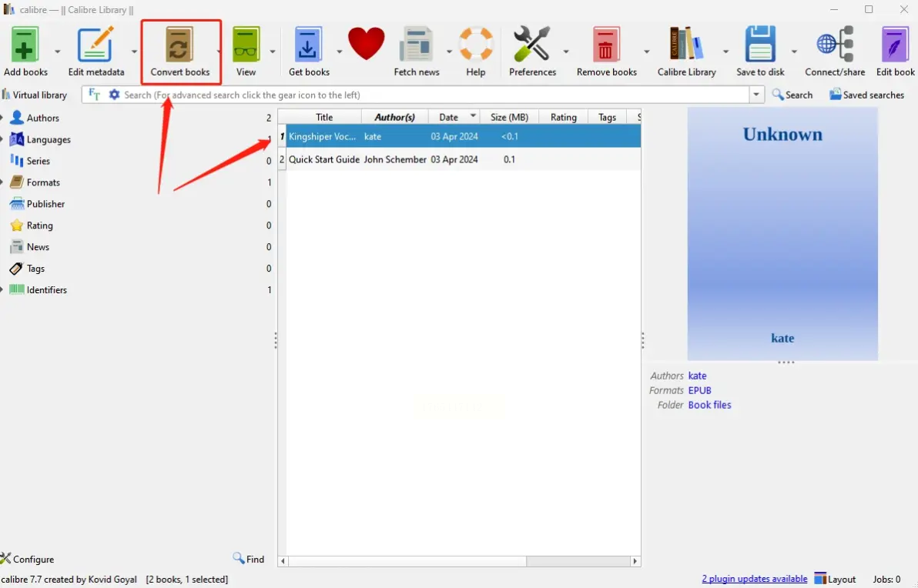This screenshot has height=588, width=918.
Task: Click the horizontal scrollbar right arrow
Action: pyautogui.click(x=635, y=561)
